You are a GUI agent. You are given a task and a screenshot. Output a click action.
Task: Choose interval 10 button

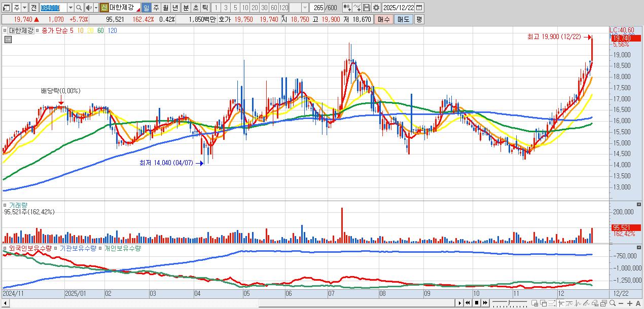pyautogui.click(x=245, y=8)
